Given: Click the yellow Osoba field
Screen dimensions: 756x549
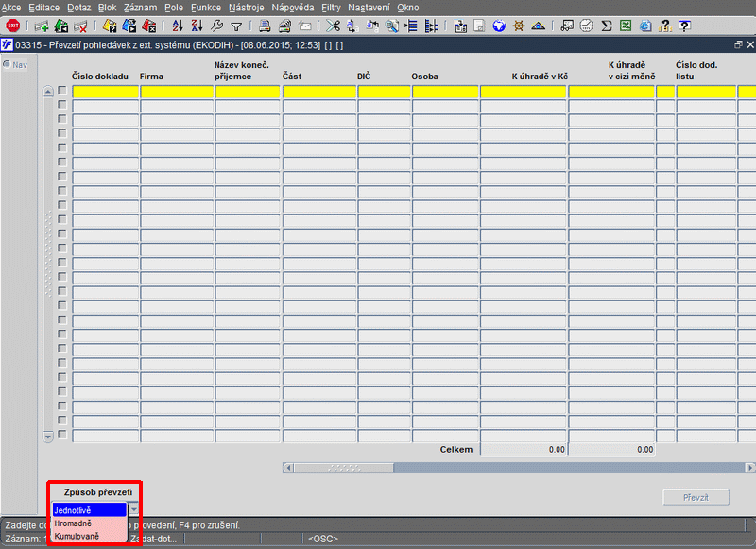Looking at the screenshot, I should [x=445, y=92].
